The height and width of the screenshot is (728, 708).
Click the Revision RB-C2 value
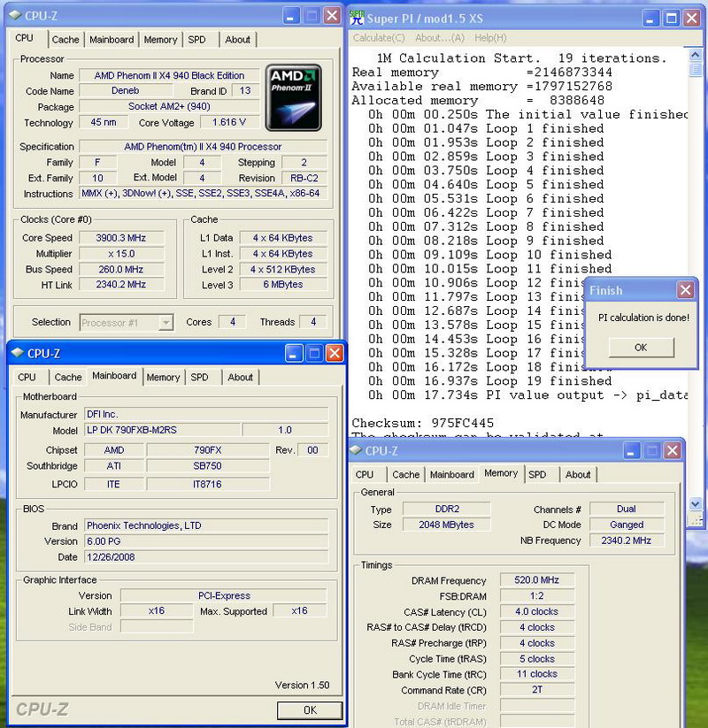304,179
